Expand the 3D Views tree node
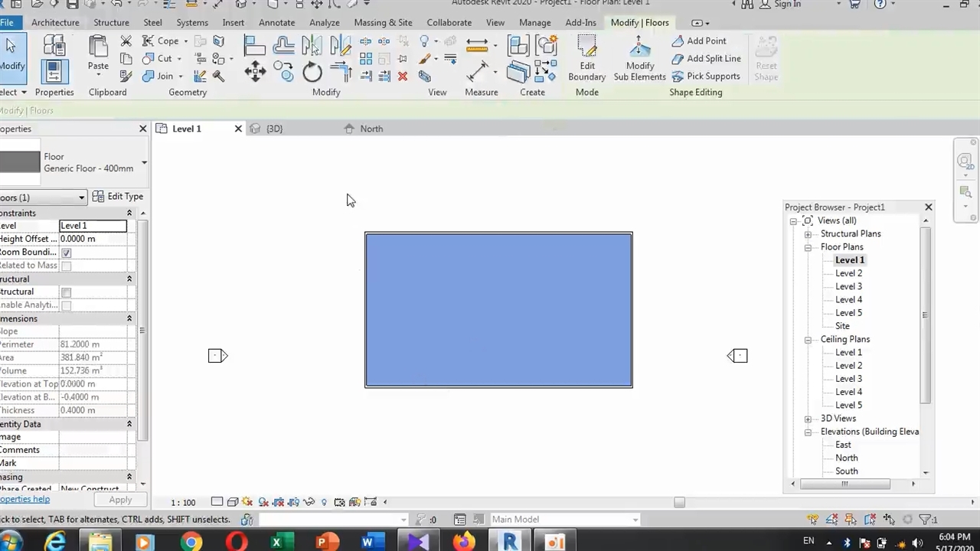980x551 pixels. pos(808,419)
